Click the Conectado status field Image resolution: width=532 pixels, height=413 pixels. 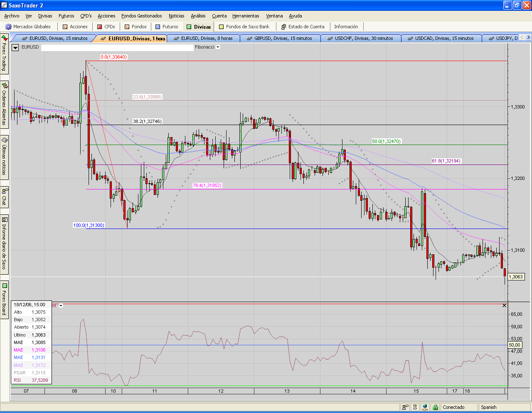pyautogui.click(x=459, y=407)
